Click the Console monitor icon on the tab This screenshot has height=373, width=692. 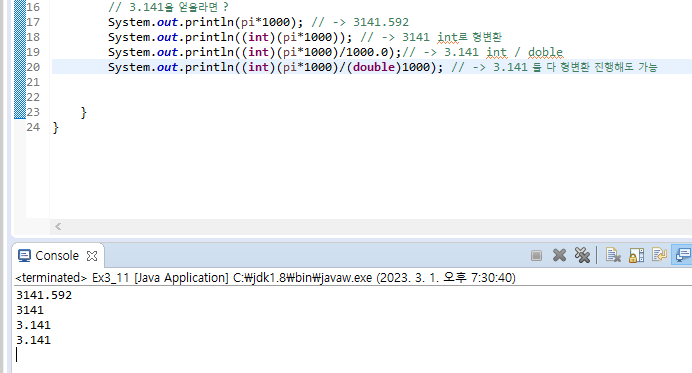pos(24,256)
